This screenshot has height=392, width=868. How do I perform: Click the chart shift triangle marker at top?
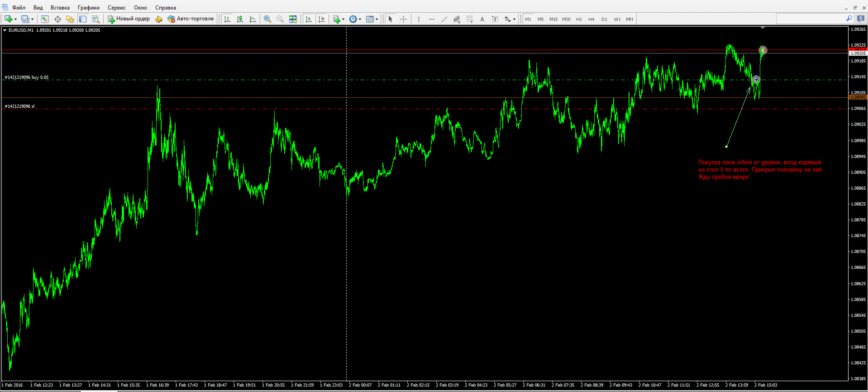coord(763,28)
